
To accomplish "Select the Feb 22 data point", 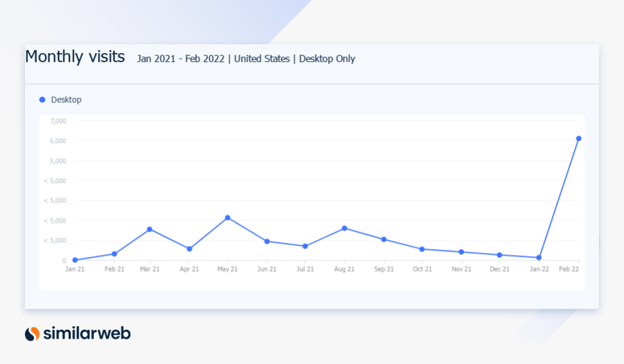I will click(x=578, y=138).
